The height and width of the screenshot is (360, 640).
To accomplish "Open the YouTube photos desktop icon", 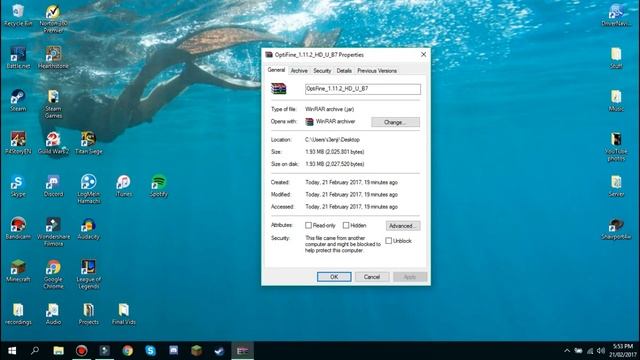I will (x=616, y=146).
